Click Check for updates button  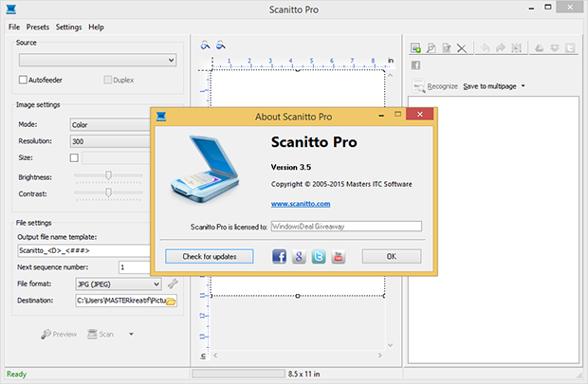[210, 257]
